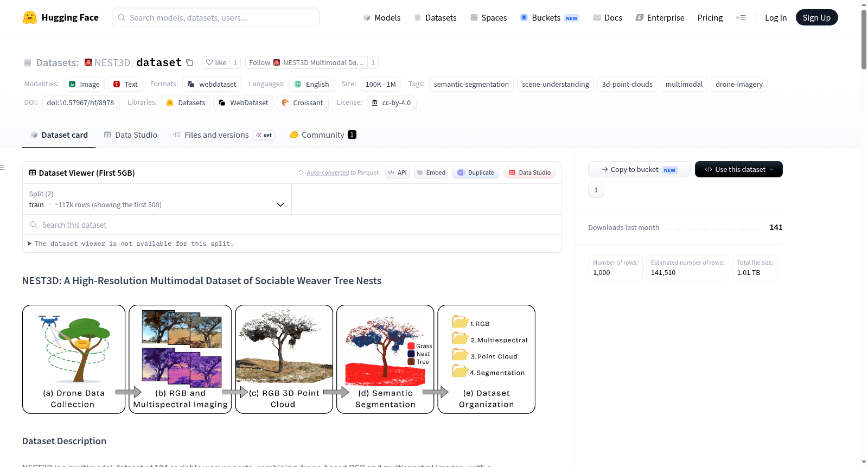
Task: Switch to the Data Studio tab
Action: click(x=131, y=135)
